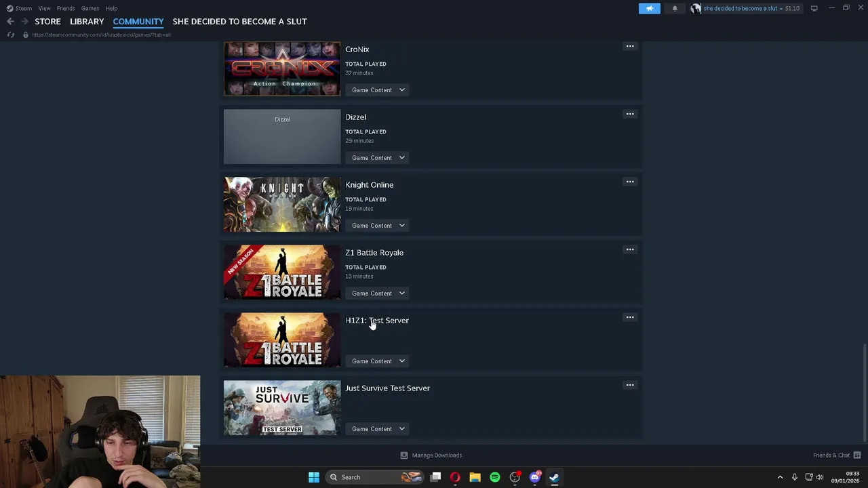Open the three-dot menu for Just Survive Test Server

(630, 385)
